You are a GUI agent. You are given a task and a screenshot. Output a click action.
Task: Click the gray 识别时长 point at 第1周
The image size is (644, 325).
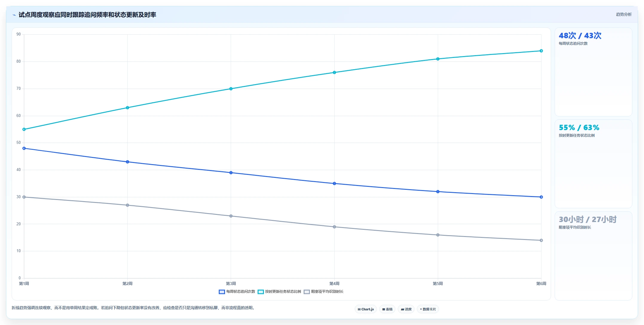tap(24, 197)
